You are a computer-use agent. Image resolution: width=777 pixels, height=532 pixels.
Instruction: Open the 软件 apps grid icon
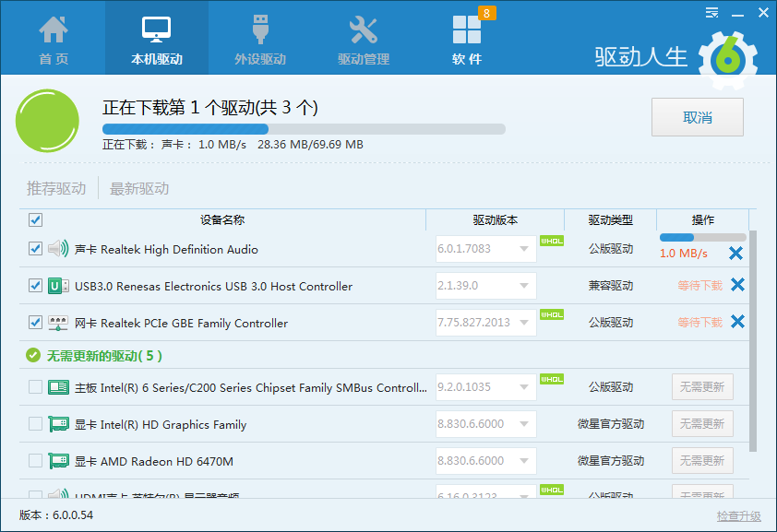(x=467, y=31)
